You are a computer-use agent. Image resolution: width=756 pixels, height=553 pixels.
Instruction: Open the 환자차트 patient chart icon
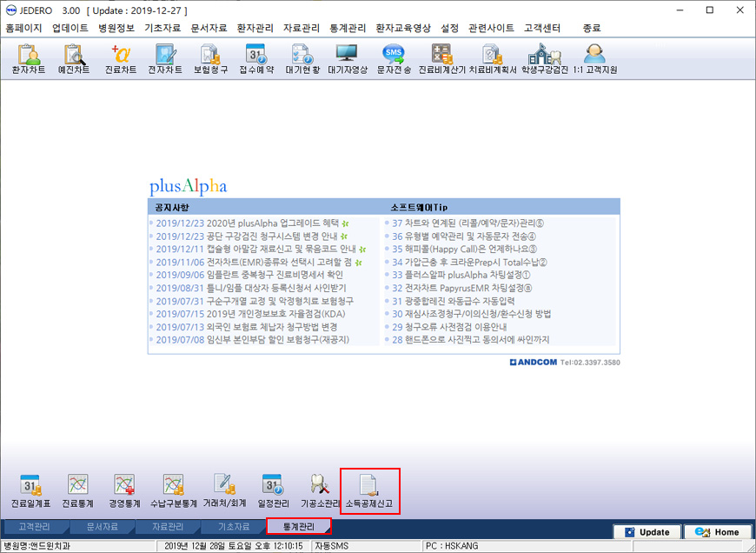click(x=29, y=59)
